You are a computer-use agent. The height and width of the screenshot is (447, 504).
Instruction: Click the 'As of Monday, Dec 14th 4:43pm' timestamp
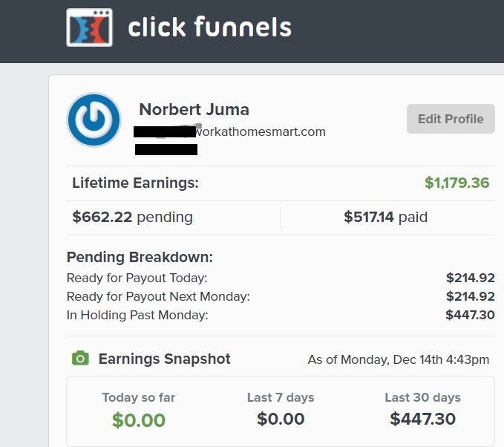click(399, 359)
